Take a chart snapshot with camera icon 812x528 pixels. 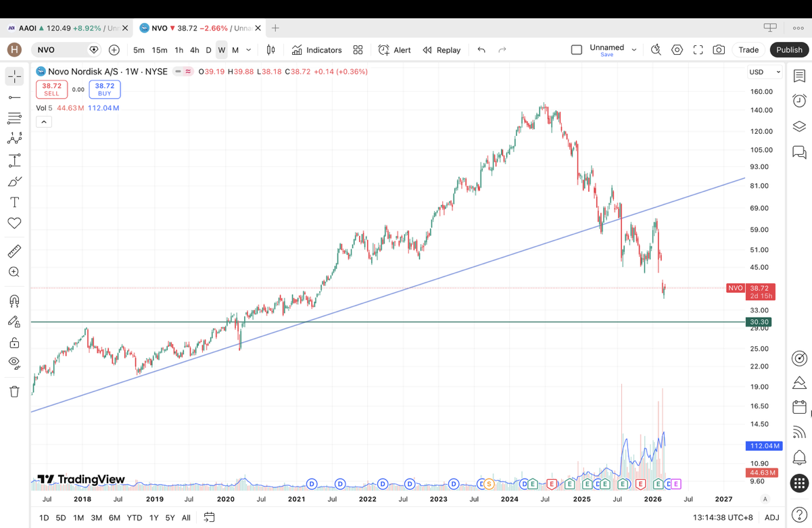coord(719,50)
